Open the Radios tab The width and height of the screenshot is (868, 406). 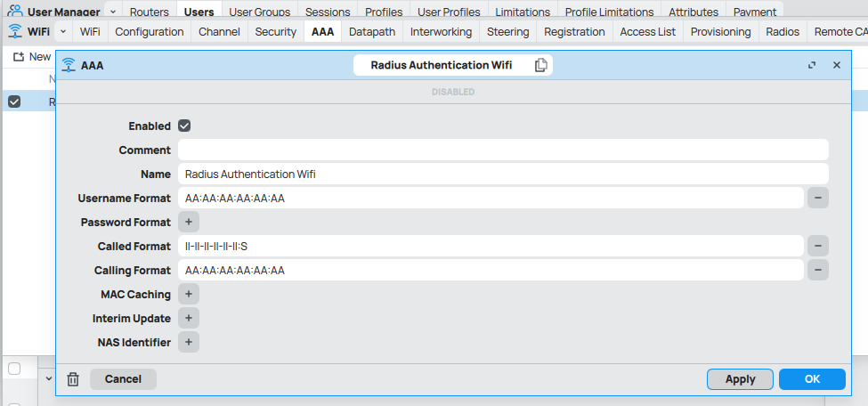(783, 31)
